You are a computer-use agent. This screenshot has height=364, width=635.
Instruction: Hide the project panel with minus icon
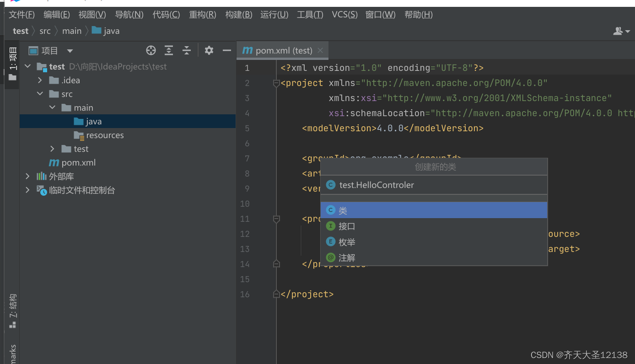[x=227, y=50]
